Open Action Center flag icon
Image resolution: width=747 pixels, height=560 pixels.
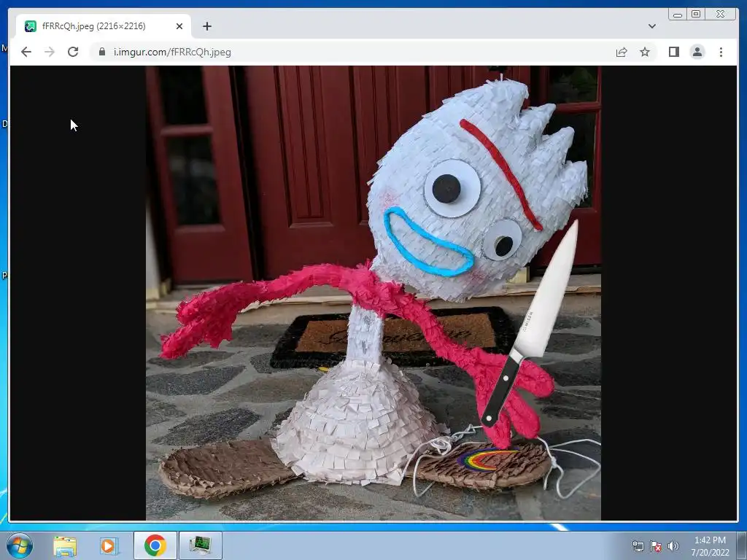click(x=656, y=546)
